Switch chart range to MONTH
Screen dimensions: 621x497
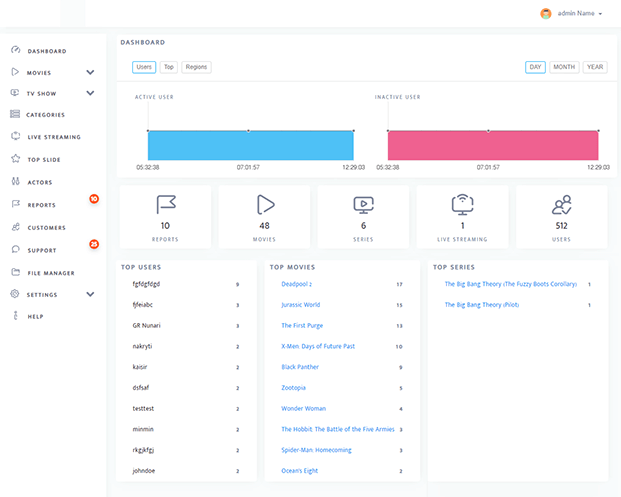pos(564,67)
